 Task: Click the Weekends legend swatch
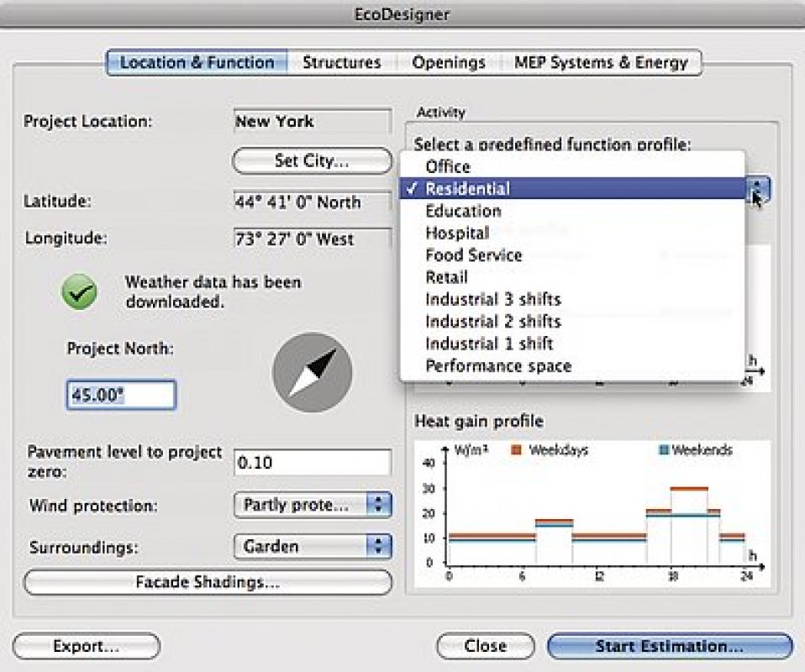point(663,450)
